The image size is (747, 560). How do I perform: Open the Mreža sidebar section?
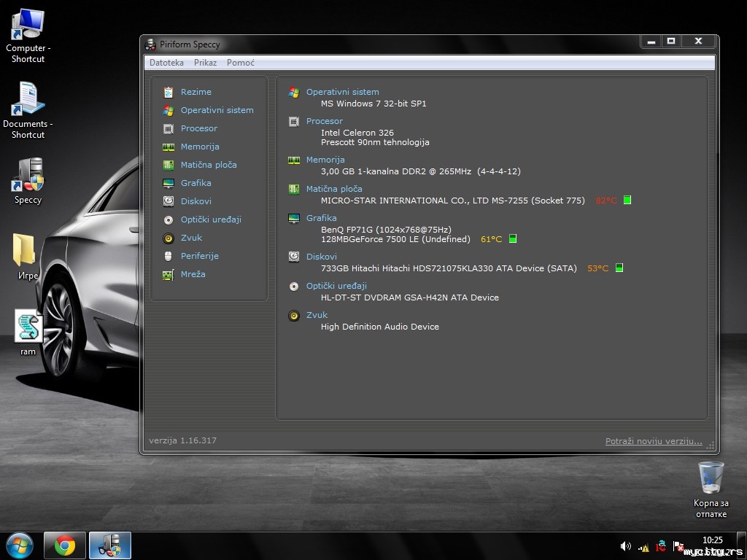(193, 274)
